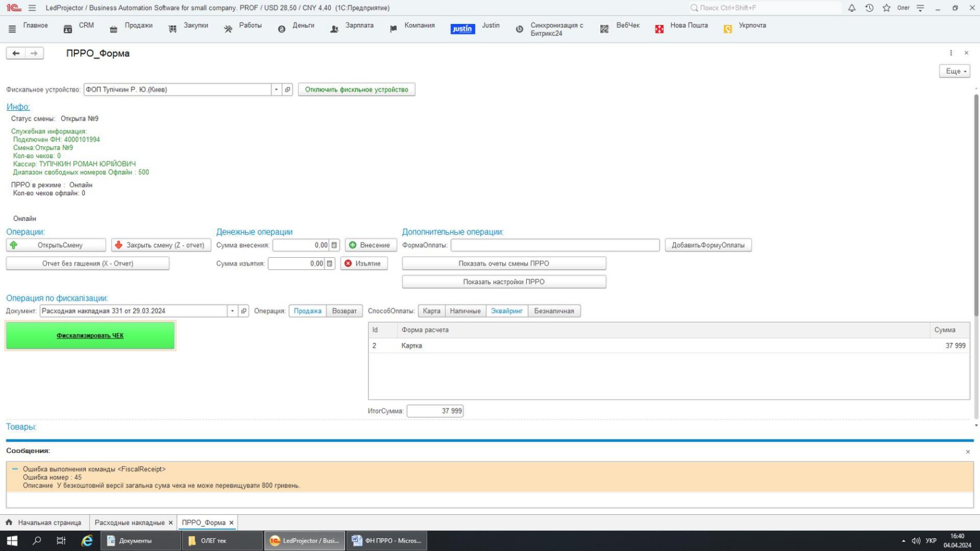980x551 pixels.
Task: Open the history clock icon
Action: 869,8
